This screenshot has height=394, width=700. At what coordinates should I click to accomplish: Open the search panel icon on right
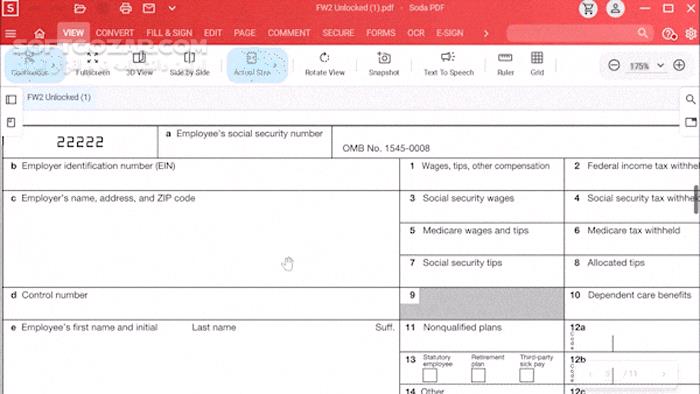[690, 99]
